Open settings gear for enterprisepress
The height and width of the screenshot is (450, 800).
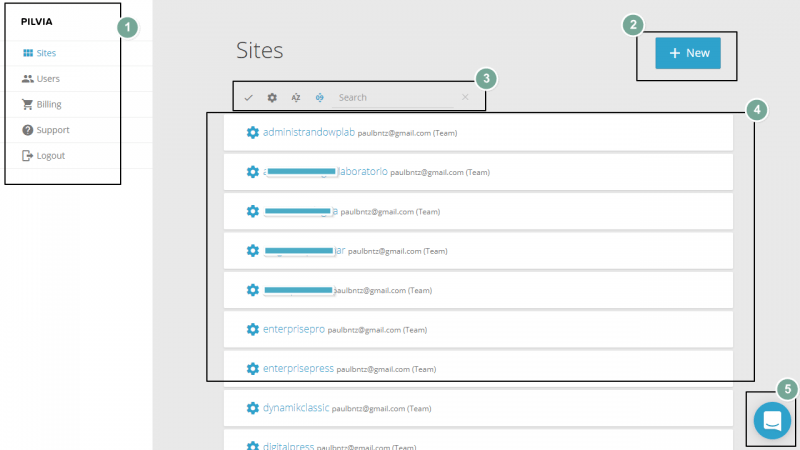[253, 369]
